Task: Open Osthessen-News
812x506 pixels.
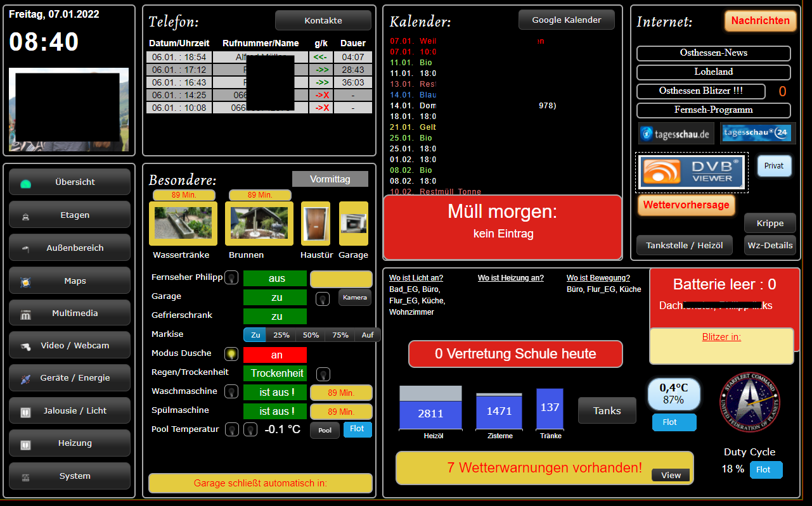Action: 714,53
